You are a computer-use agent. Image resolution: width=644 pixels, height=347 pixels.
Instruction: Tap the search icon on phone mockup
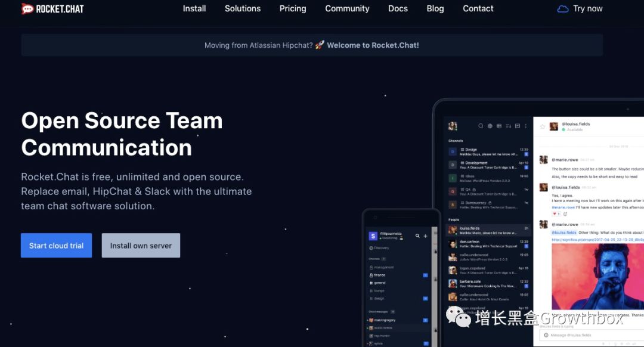pyautogui.click(x=417, y=236)
